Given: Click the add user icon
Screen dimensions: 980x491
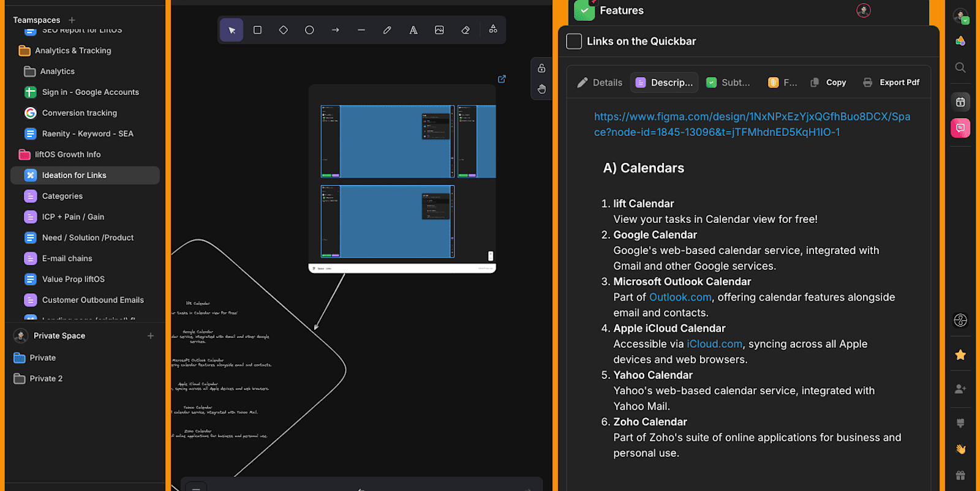Looking at the screenshot, I should pyautogui.click(x=960, y=389).
